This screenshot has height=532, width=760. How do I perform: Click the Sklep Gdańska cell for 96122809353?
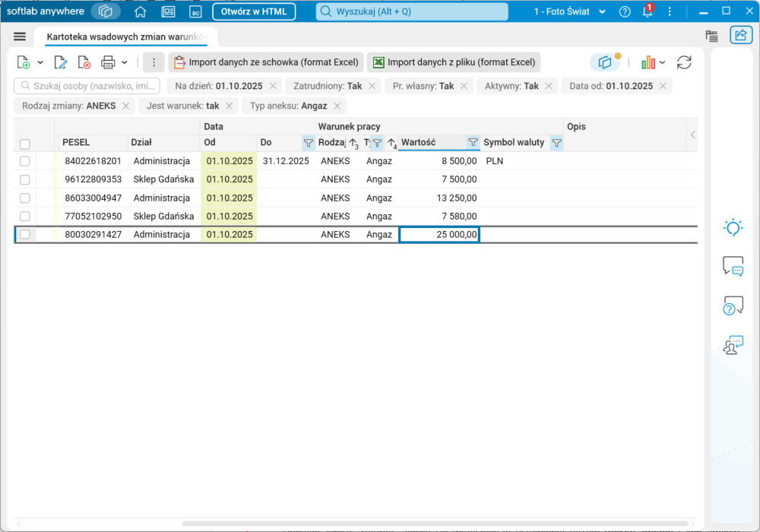pos(164,179)
